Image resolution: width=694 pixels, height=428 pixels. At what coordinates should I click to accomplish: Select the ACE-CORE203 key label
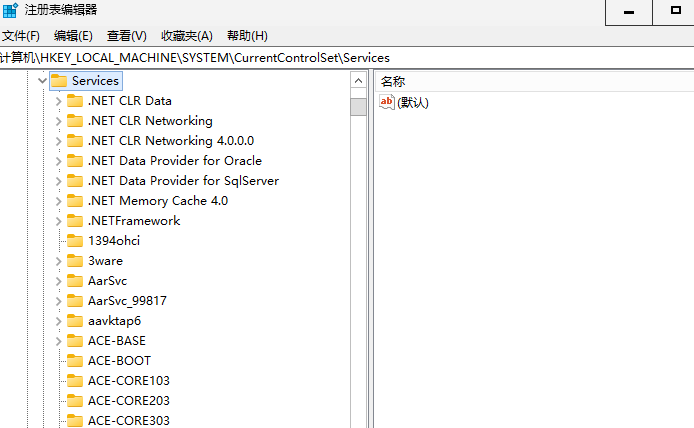[x=129, y=401]
